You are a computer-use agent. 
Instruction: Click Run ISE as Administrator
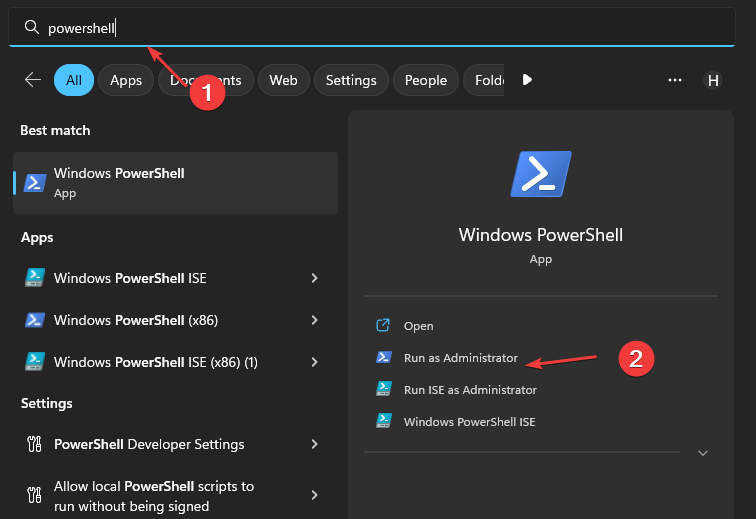pyautogui.click(x=470, y=390)
